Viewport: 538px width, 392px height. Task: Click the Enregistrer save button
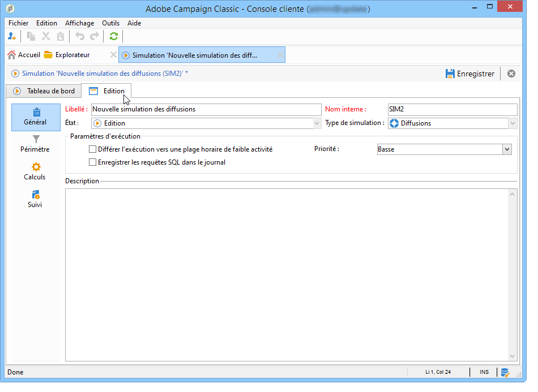470,74
